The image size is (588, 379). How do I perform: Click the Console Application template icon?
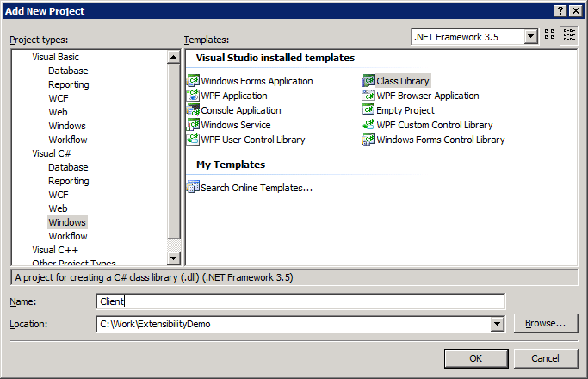click(x=193, y=110)
